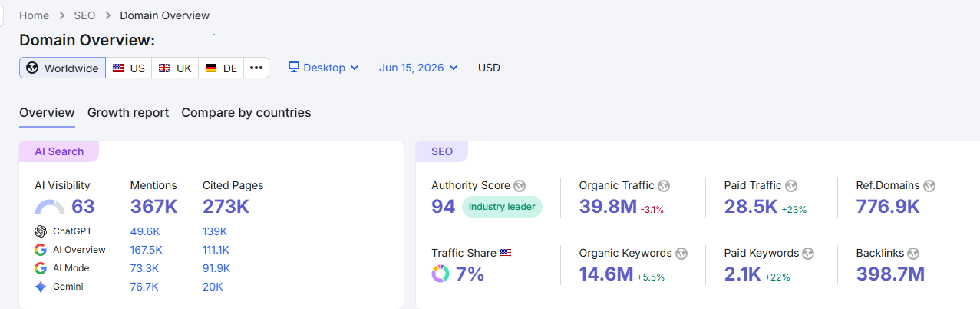Screen dimensions: 980x309
Task: Click the globe icon next to Organic Keywords
Action: tap(681, 253)
